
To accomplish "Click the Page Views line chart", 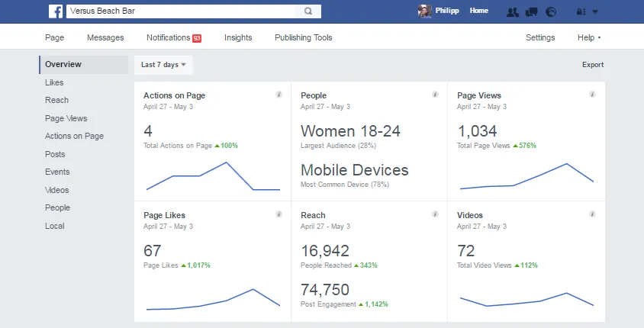I will tap(527, 176).
